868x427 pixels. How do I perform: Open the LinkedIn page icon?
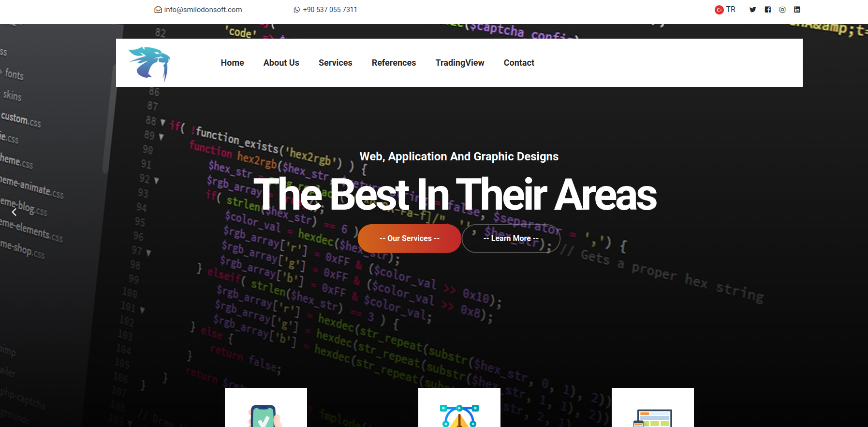(x=797, y=10)
